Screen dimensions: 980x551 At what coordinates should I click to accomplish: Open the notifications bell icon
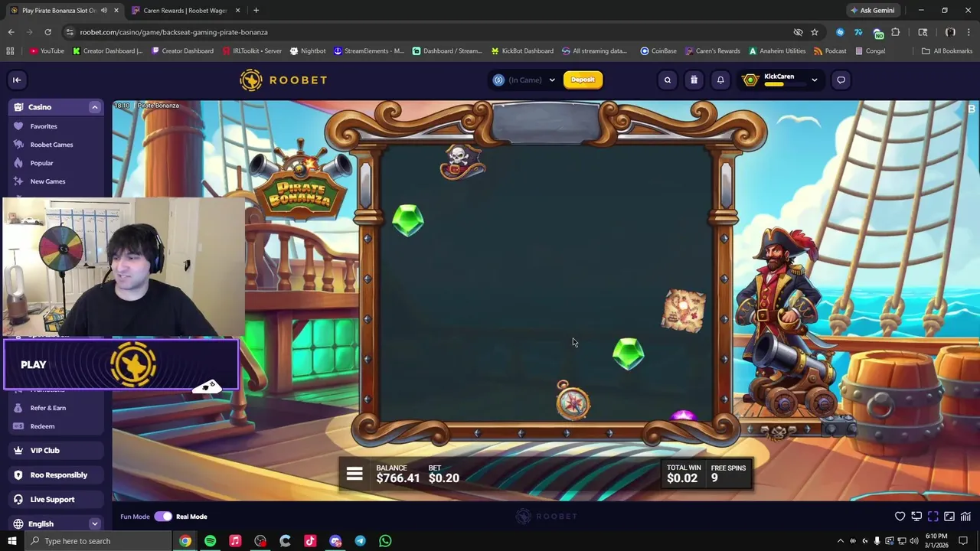720,80
